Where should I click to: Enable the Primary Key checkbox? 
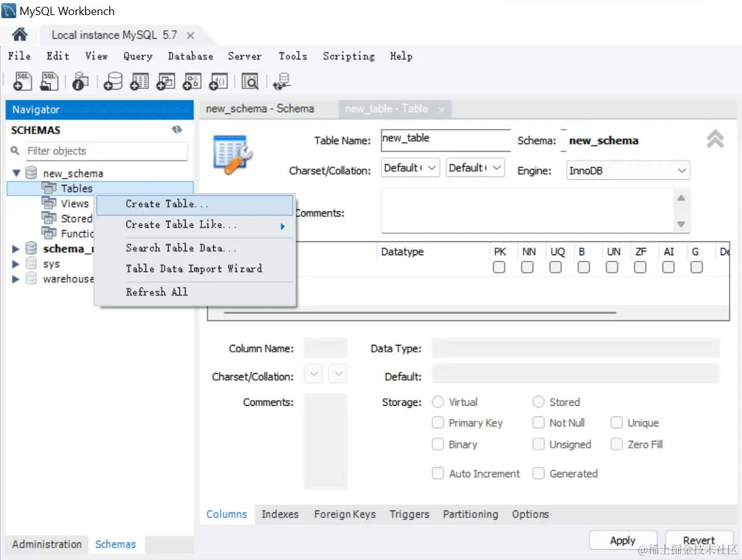click(438, 423)
